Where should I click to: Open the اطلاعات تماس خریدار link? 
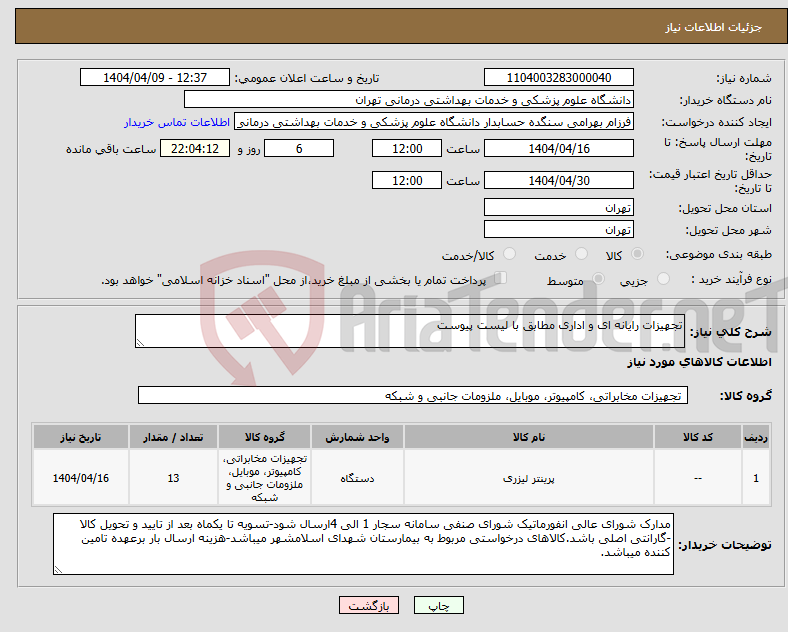(x=177, y=122)
